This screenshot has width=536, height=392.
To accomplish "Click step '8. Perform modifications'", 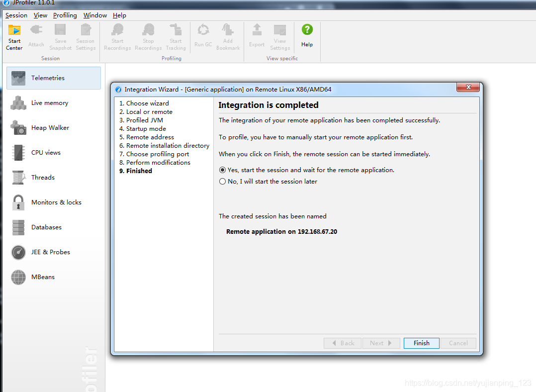I will [x=155, y=163].
